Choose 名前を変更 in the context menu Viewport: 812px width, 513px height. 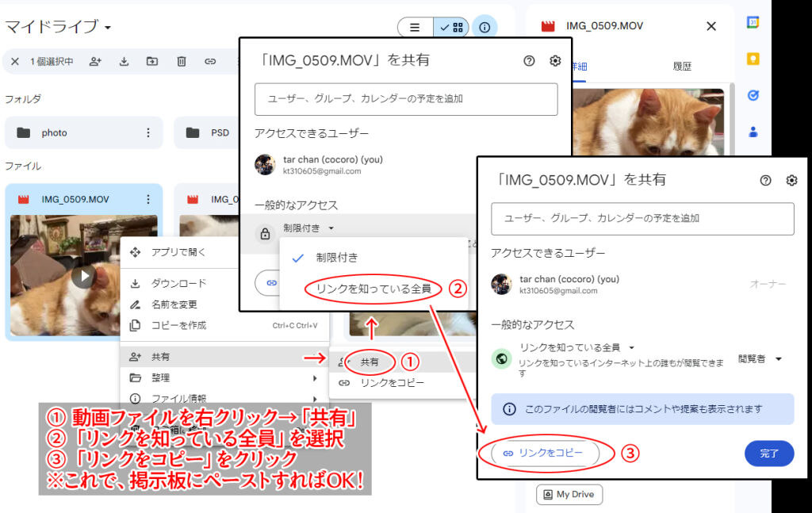coord(174,304)
